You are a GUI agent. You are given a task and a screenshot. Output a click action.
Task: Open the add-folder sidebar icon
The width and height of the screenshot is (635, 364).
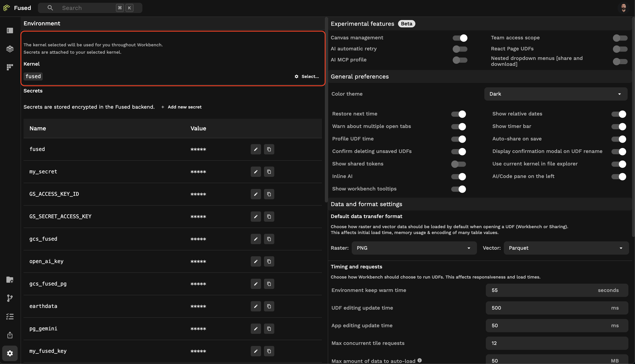click(x=10, y=279)
